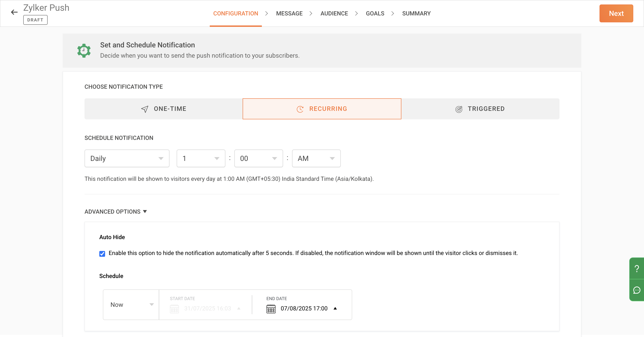644x337 pixels.
Task: Open the Summary step
Action: pyautogui.click(x=416, y=13)
